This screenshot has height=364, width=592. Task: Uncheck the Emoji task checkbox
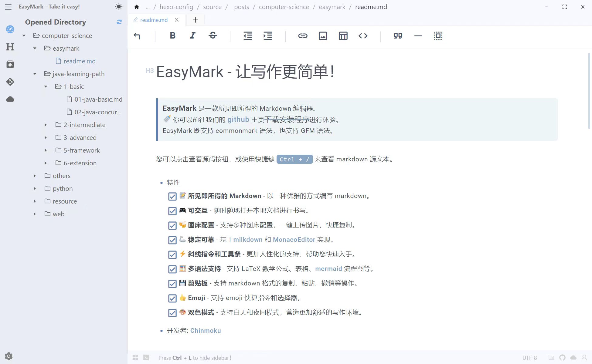172,298
